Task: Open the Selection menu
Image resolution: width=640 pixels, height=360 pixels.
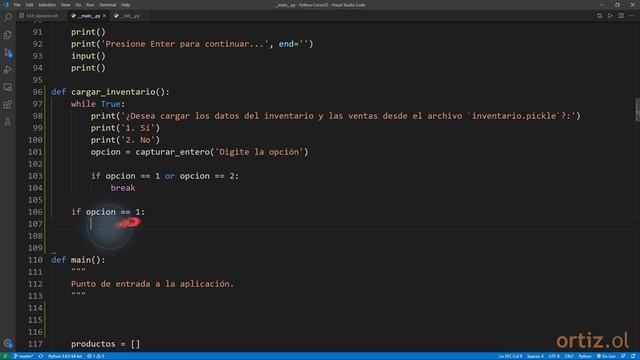Action: [47, 5]
